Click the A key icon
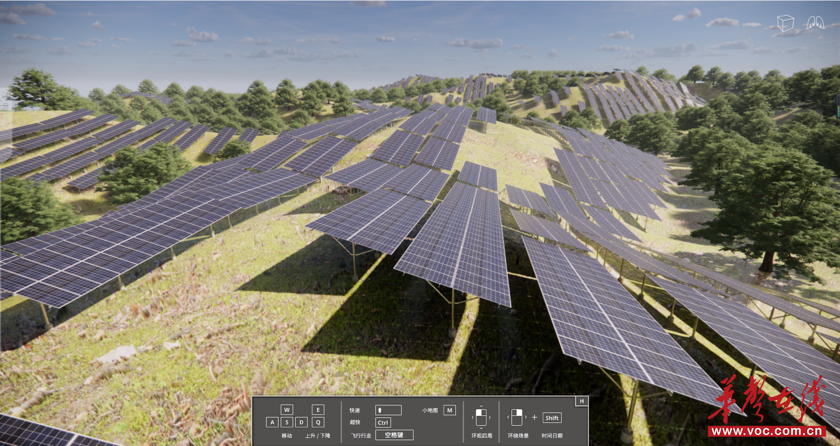The image size is (840, 446). [272, 422]
